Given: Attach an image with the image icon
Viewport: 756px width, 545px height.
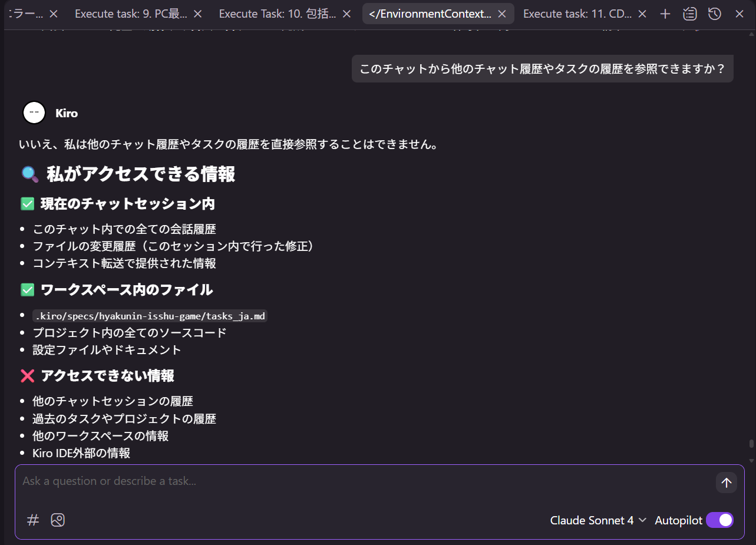Looking at the screenshot, I should (x=58, y=520).
